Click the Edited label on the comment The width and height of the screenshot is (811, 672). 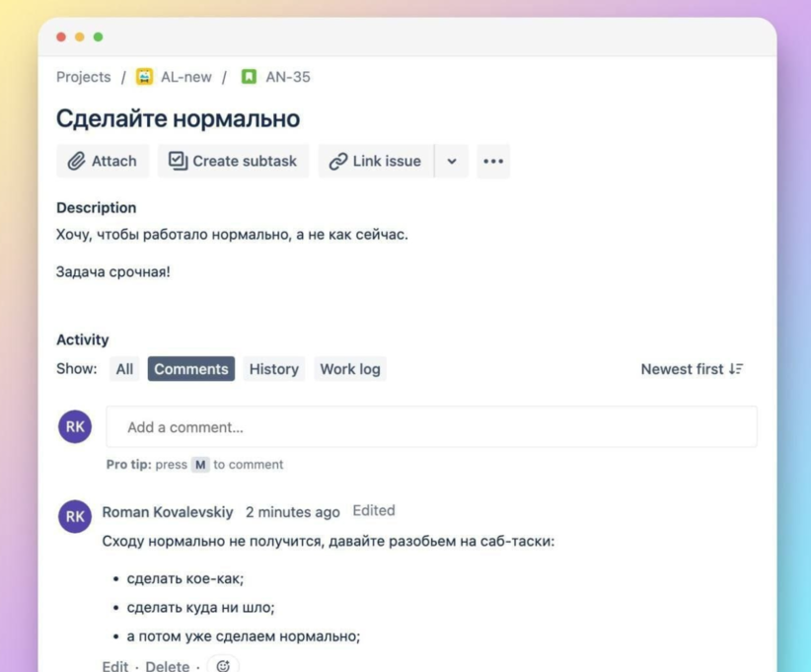374,510
